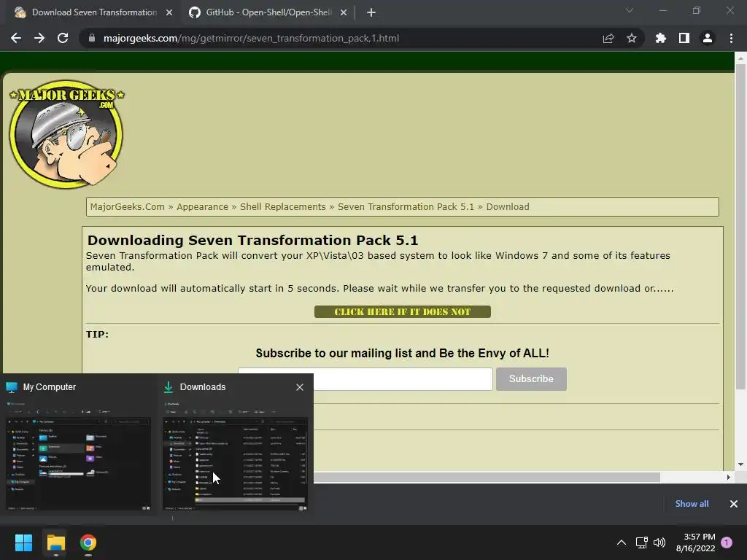Open Seven Transformation Pack 5.1 breadcrumb
Image resolution: width=747 pixels, height=560 pixels.
pos(406,206)
